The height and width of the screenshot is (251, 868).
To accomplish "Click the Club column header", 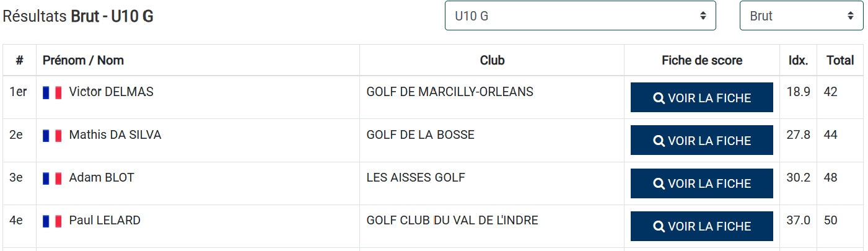I will click(x=492, y=60).
